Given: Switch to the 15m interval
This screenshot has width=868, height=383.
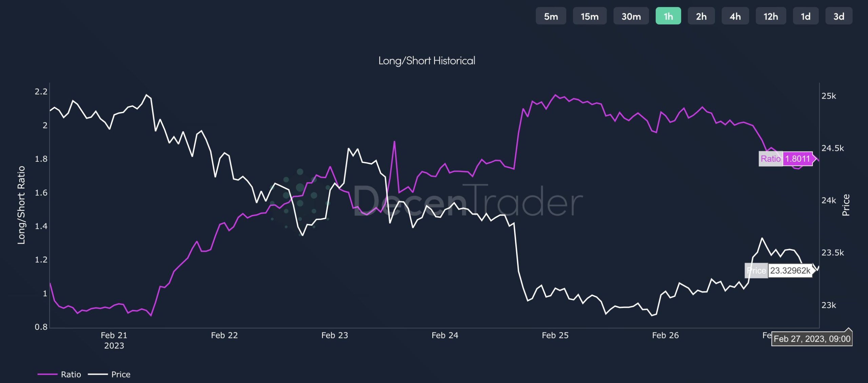Looking at the screenshot, I should [590, 16].
